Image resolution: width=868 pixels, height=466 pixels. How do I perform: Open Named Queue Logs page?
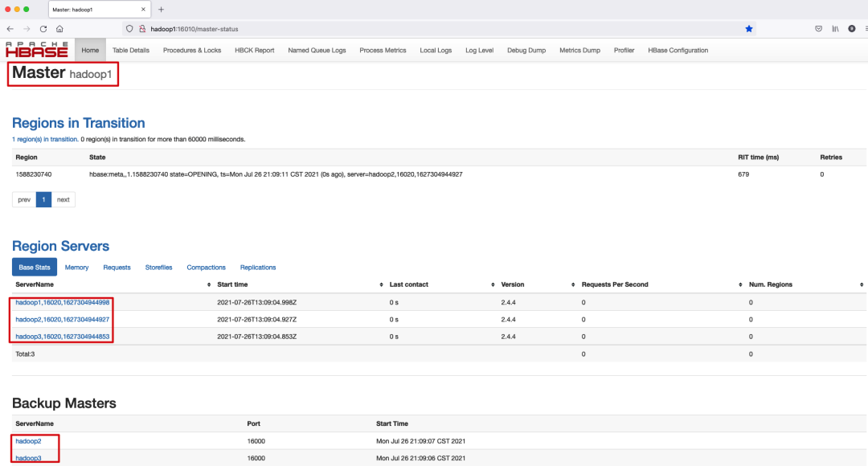click(x=317, y=51)
